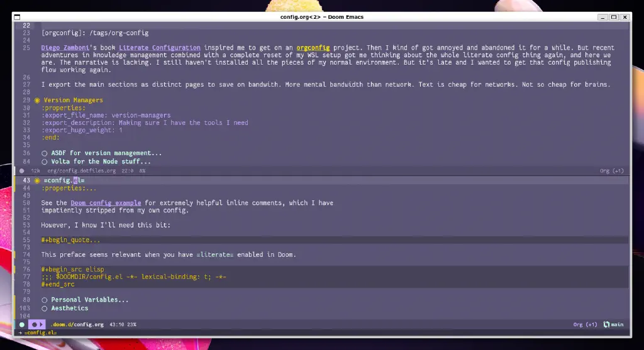Screen dimensions: 644x350
Task: Click line number 77 in the gutter
Action: (x=26, y=277)
